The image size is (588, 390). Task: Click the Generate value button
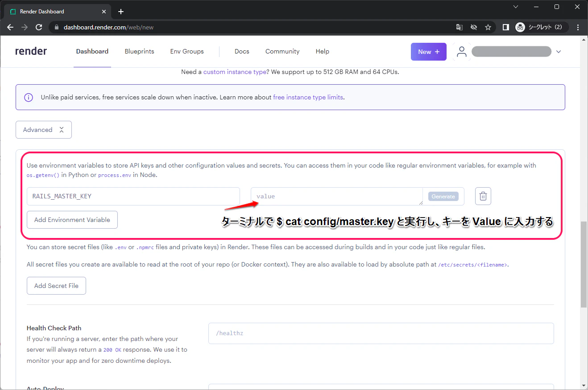point(443,197)
